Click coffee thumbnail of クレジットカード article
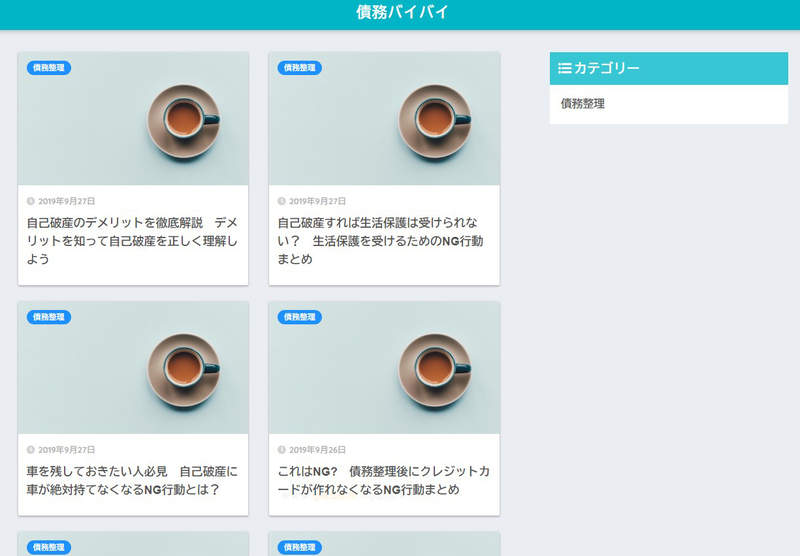The width and height of the screenshot is (800, 556). [384, 368]
